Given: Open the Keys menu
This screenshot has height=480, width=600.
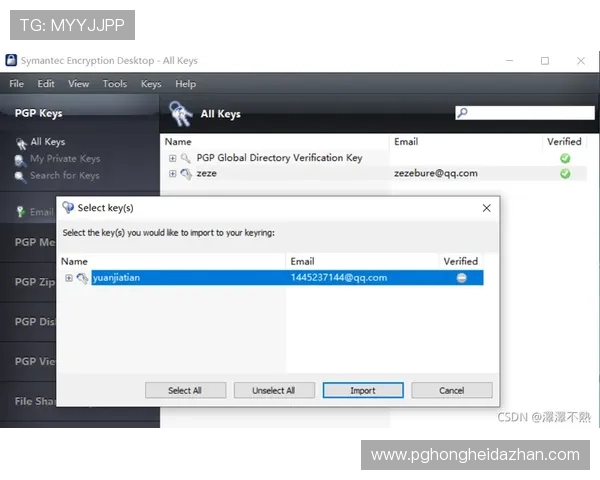Looking at the screenshot, I should (x=151, y=84).
